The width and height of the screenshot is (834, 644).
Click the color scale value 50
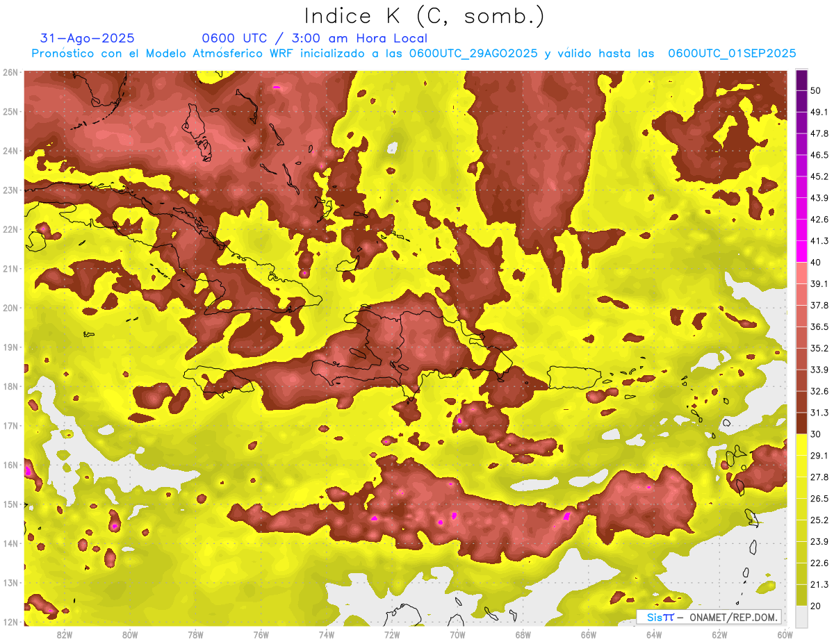pyautogui.click(x=817, y=90)
